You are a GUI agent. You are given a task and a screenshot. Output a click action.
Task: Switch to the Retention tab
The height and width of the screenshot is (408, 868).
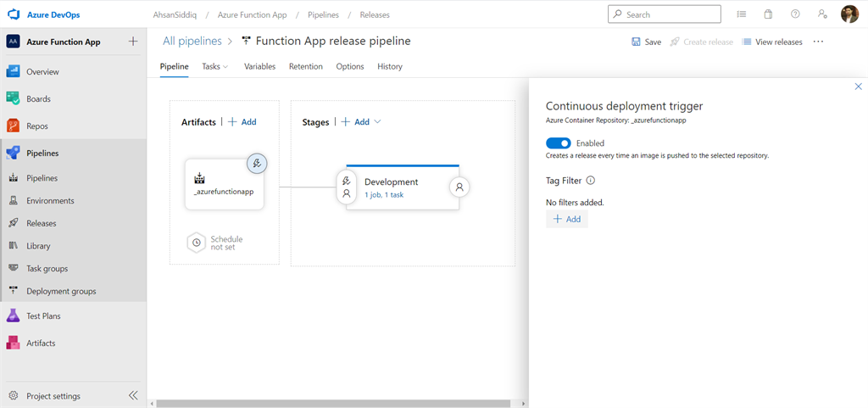click(305, 66)
